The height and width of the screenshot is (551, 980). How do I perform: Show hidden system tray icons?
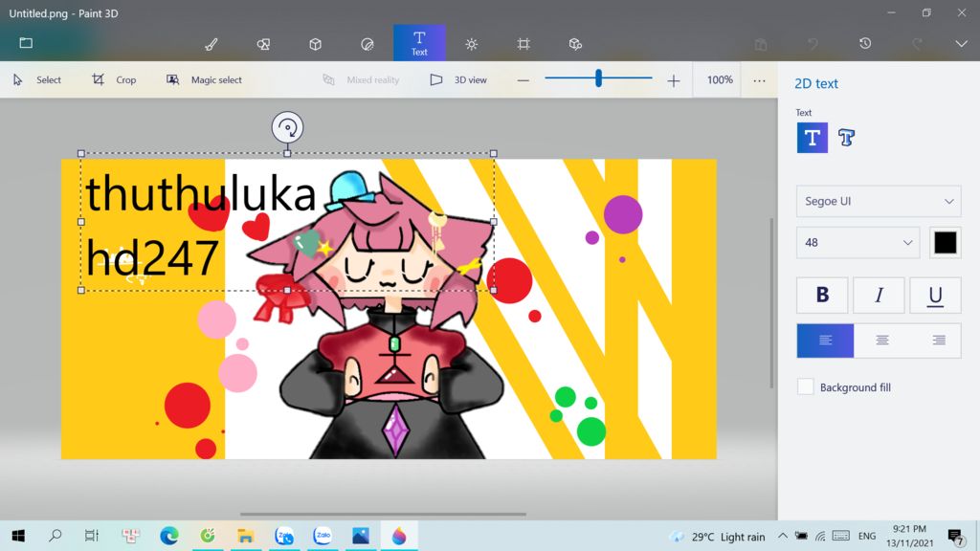(x=782, y=536)
